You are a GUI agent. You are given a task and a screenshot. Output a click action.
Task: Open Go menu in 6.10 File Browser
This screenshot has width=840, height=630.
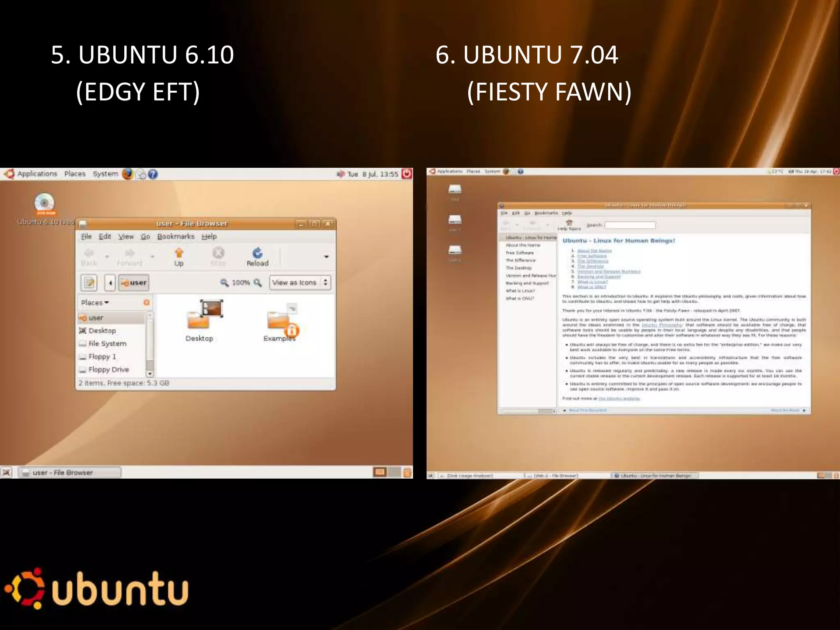click(x=145, y=237)
